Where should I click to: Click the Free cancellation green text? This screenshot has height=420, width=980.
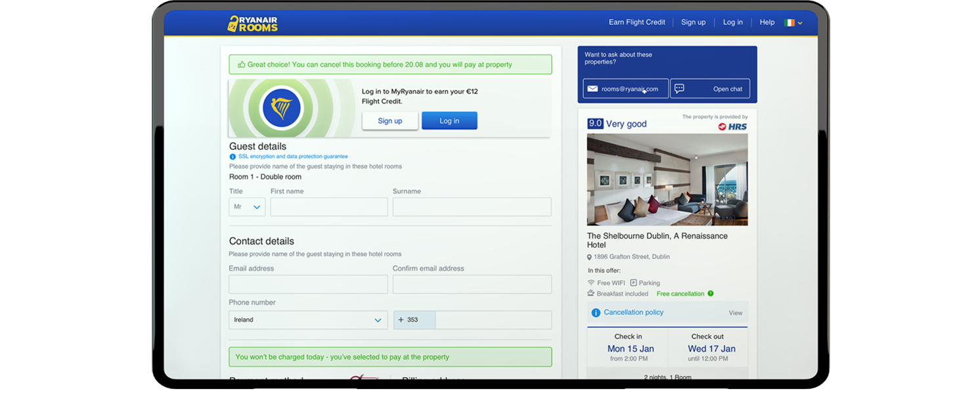pos(680,294)
